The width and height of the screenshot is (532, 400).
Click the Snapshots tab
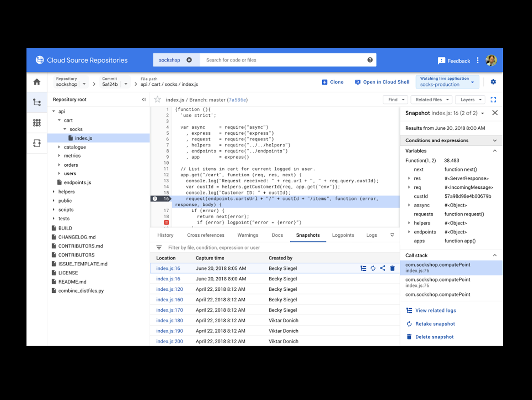tap(308, 235)
